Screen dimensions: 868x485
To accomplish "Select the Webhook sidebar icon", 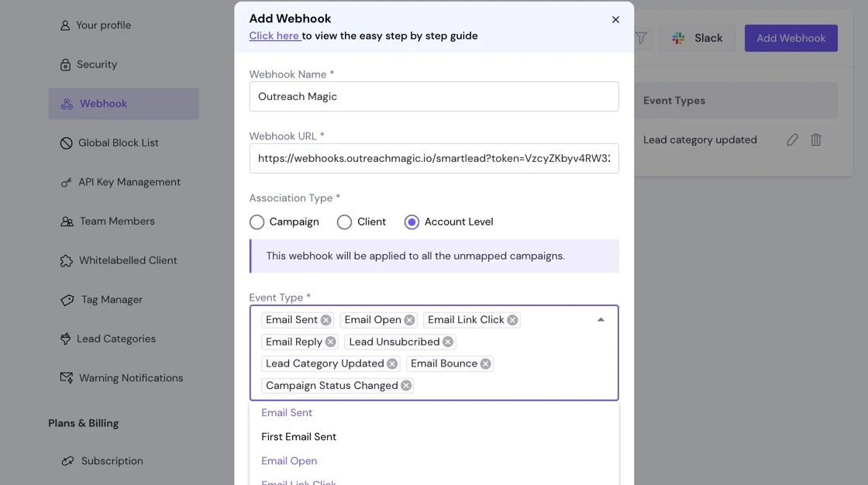I will [66, 103].
